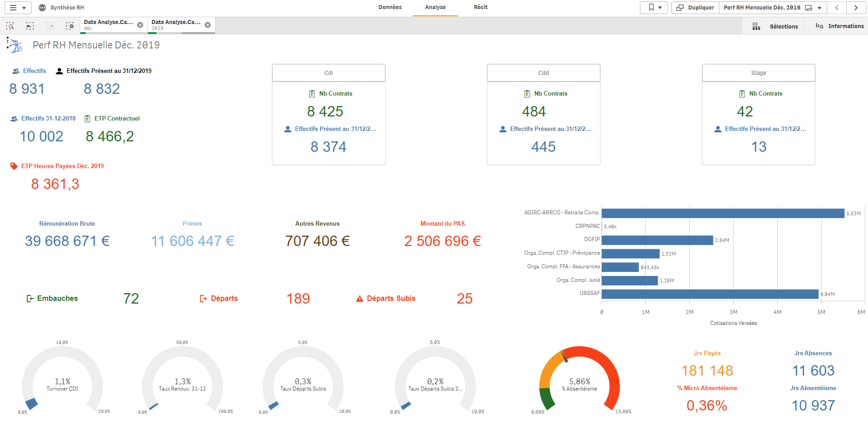Image resolution: width=868 pixels, height=435 pixels.
Task: Click the Synthèse RH app info icon
Action: pyautogui.click(x=42, y=8)
